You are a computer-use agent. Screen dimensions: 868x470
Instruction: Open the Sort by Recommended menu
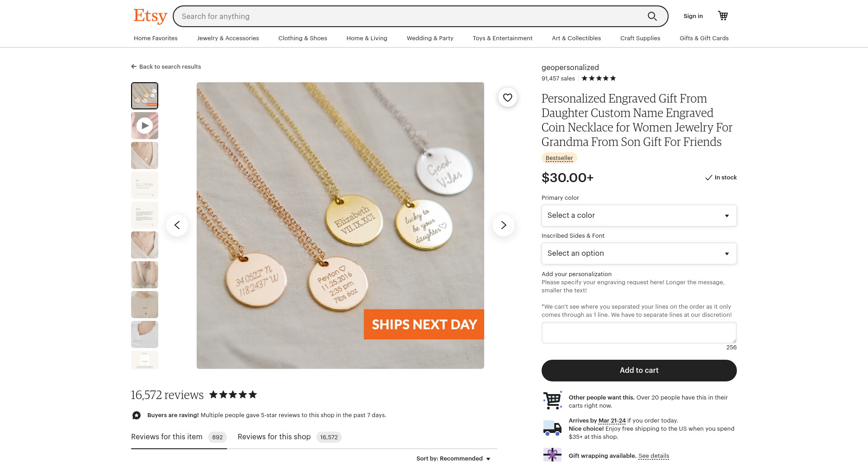453,459
